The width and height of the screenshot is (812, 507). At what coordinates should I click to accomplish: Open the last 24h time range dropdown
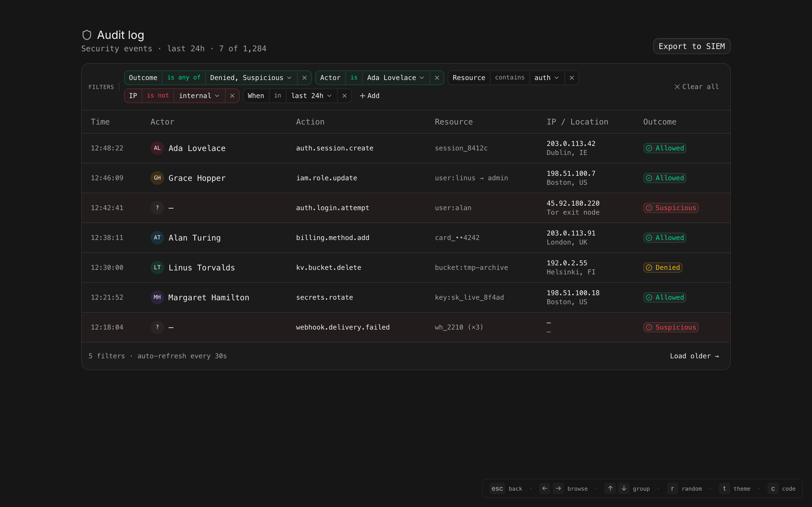coord(311,96)
